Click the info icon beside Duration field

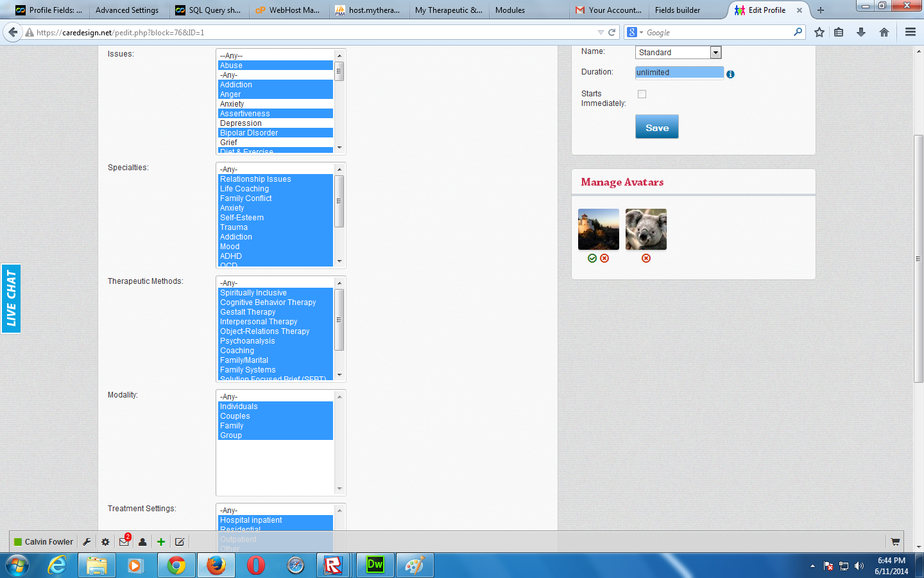pyautogui.click(x=730, y=74)
